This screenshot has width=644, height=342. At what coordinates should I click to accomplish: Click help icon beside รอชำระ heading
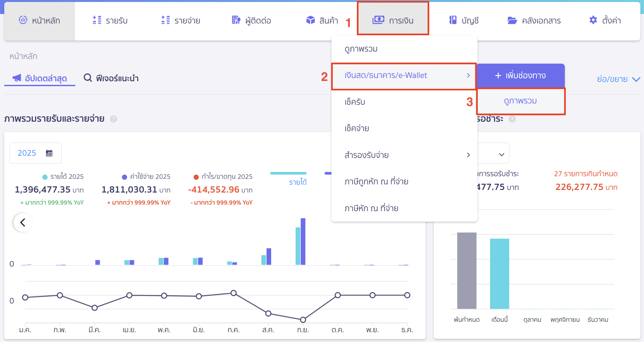512,119
